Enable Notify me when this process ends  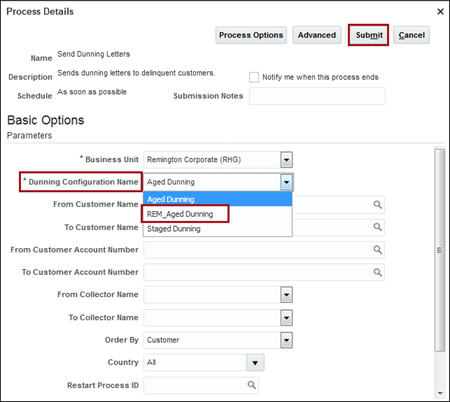[254, 77]
